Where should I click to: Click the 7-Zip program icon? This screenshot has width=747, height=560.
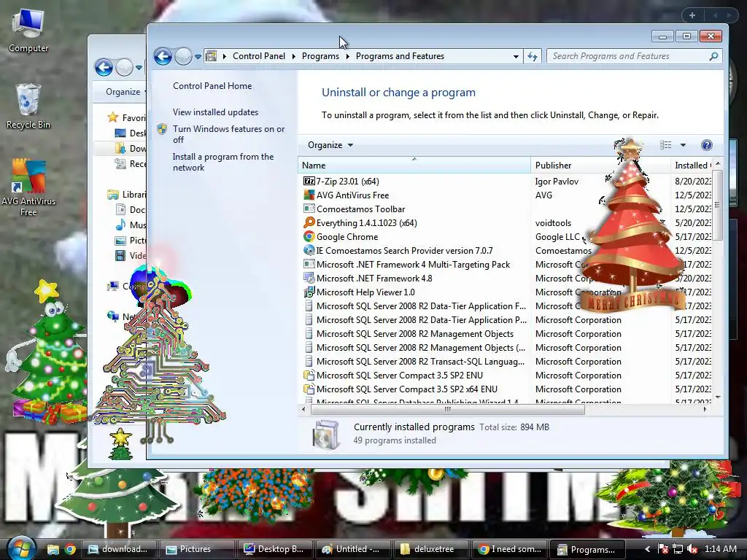pyautogui.click(x=309, y=182)
